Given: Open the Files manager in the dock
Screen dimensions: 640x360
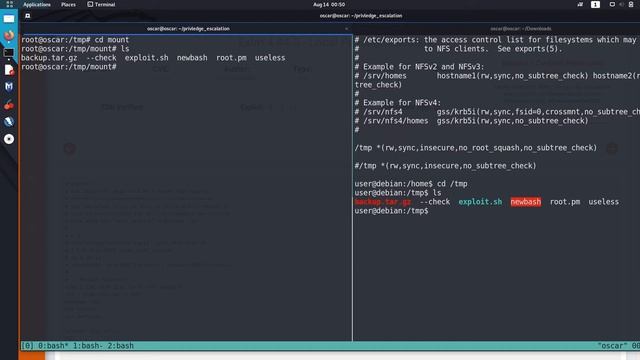Looking at the screenshot, I should point(9,19).
